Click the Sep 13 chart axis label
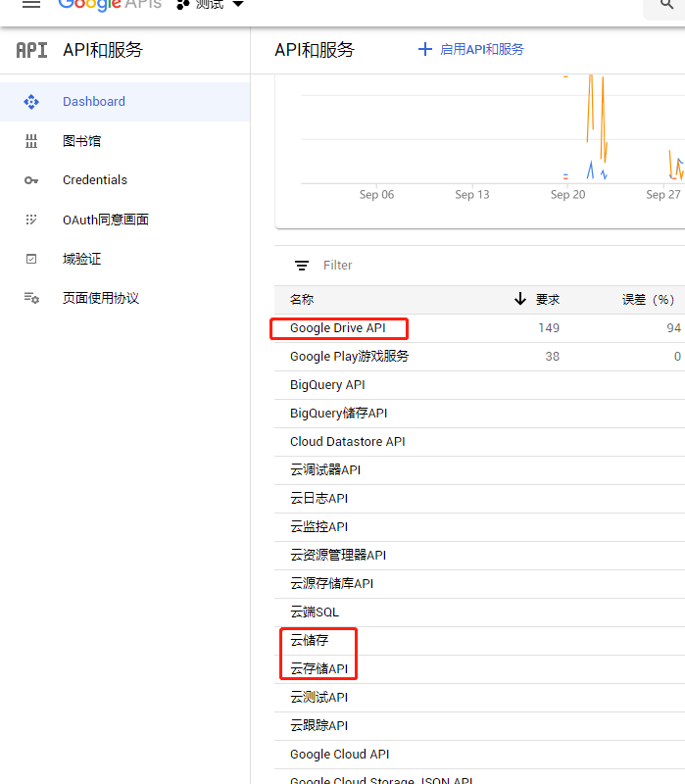The image size is (685, 784). click(472, 195)
